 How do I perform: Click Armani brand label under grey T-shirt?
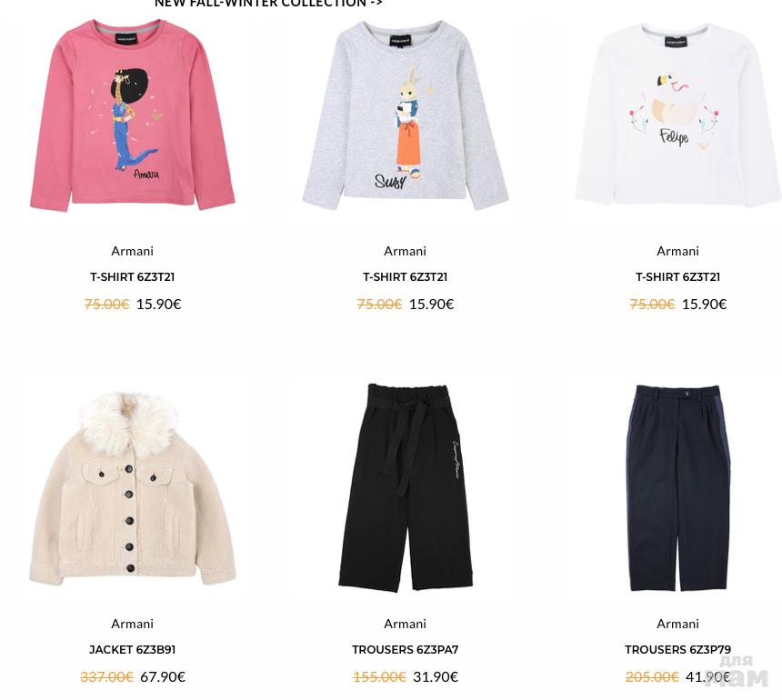(x=405, y=251)
